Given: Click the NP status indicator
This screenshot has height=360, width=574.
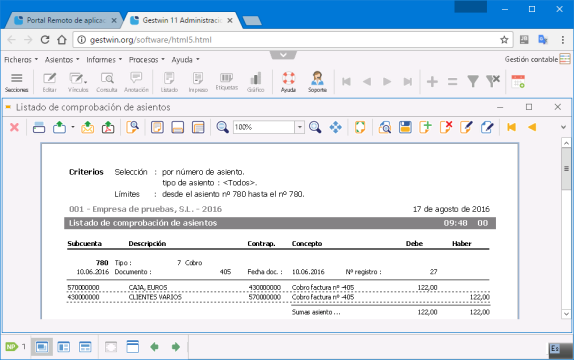Looking at the screenshot, I should 11,347.
